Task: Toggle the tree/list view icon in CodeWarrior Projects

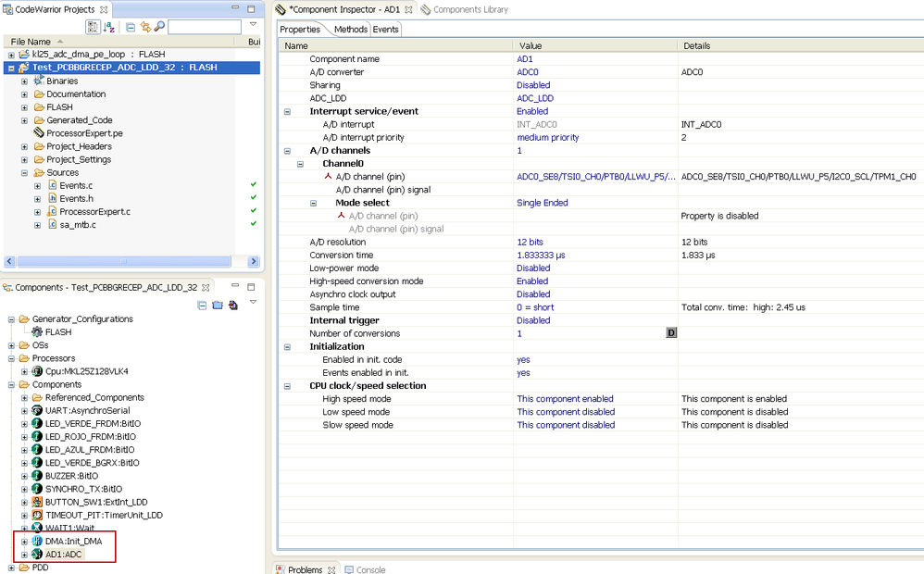Action: click(93, 27)
